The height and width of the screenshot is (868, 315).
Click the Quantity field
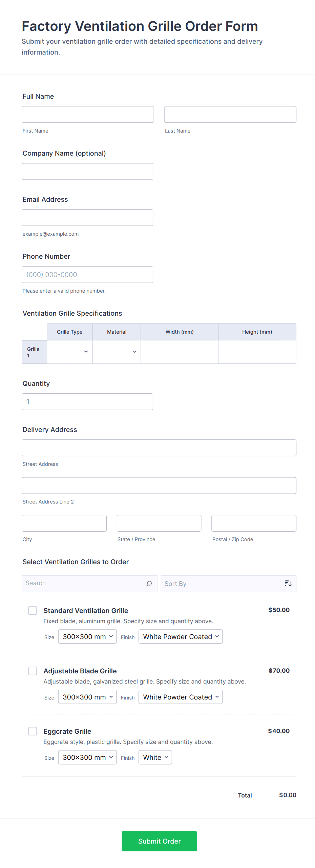point(87,402)
